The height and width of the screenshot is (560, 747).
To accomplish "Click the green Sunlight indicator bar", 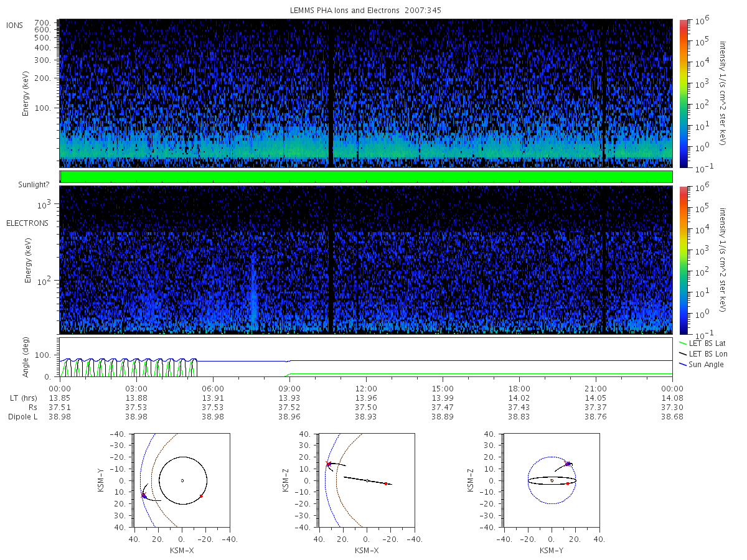I will [366, 177].
